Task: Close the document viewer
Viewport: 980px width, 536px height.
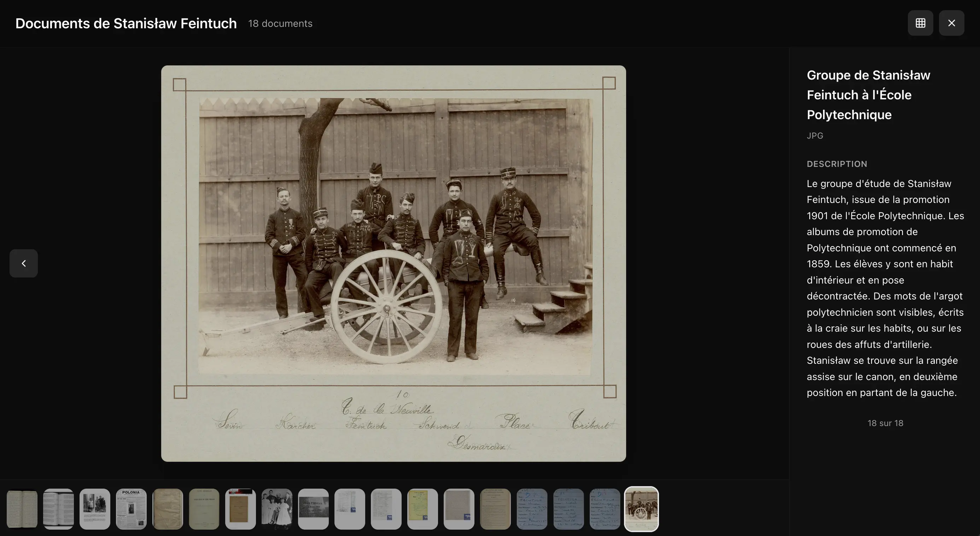Action: pyautogui.click(x=951, y=23)
